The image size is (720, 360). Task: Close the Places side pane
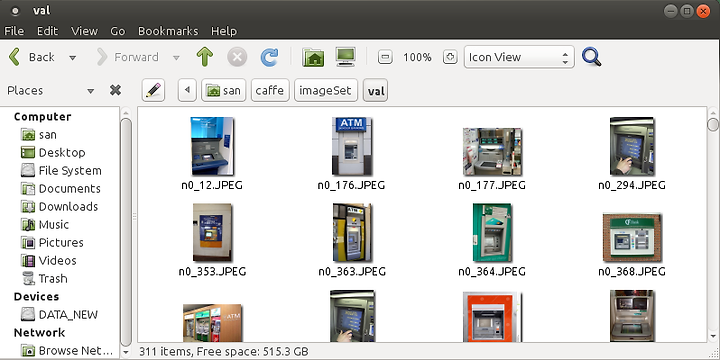[115, 90]
